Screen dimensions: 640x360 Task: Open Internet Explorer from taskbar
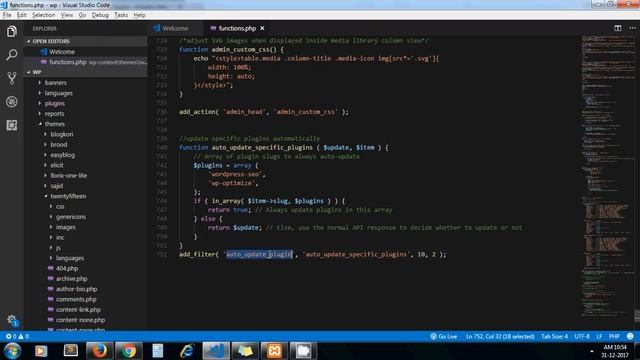coord(187,351)
